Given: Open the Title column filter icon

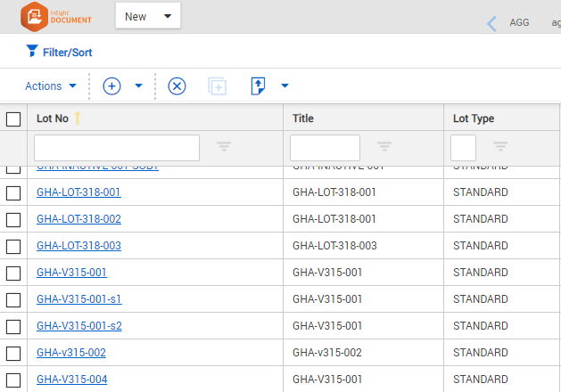Looking at the screenshot, I should tap(384, 147).
